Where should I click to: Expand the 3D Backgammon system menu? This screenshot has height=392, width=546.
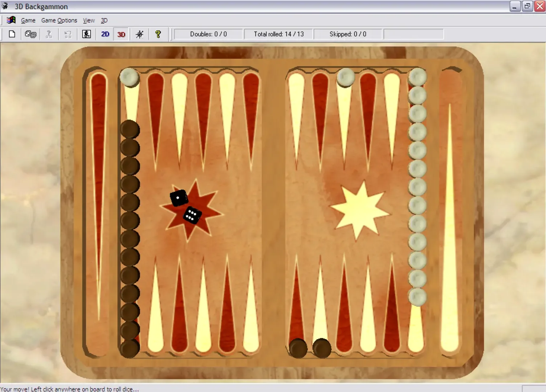tap(5, 6)
